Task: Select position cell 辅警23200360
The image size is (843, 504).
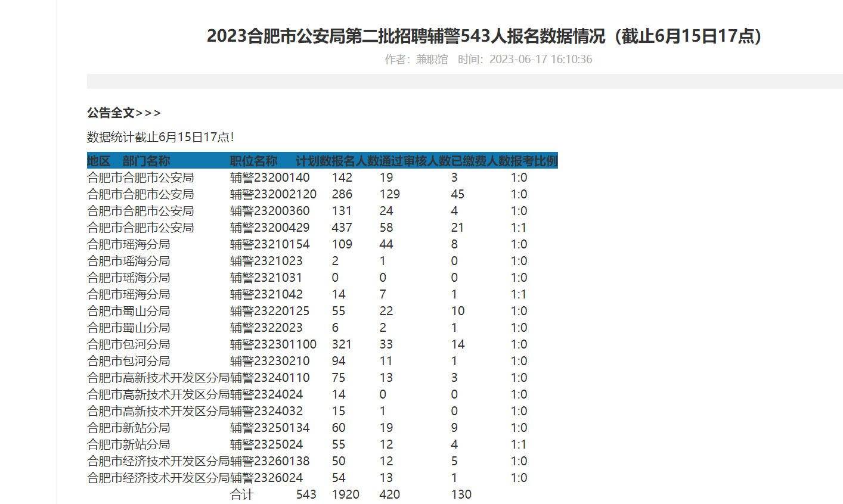Action: pos(270,211)
